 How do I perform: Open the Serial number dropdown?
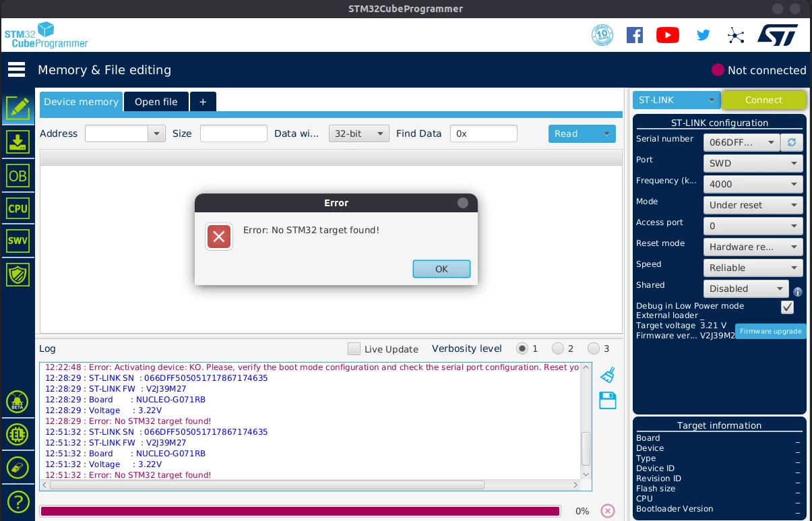741,142
